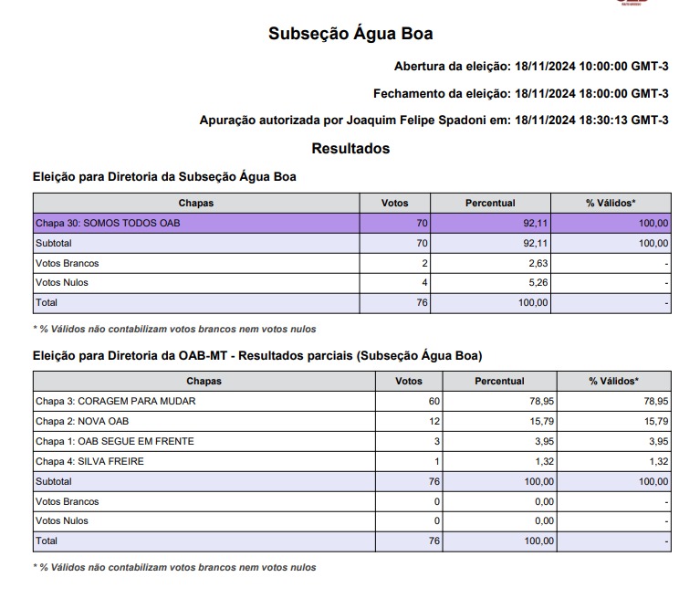Click the footnote below the first table

(174, 330)
